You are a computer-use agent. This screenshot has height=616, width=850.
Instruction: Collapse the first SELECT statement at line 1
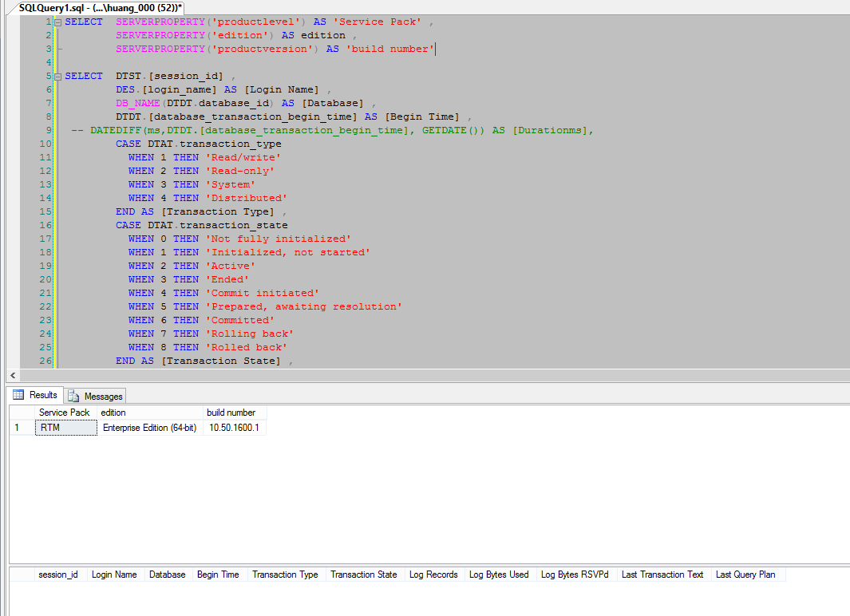[58, 22]
